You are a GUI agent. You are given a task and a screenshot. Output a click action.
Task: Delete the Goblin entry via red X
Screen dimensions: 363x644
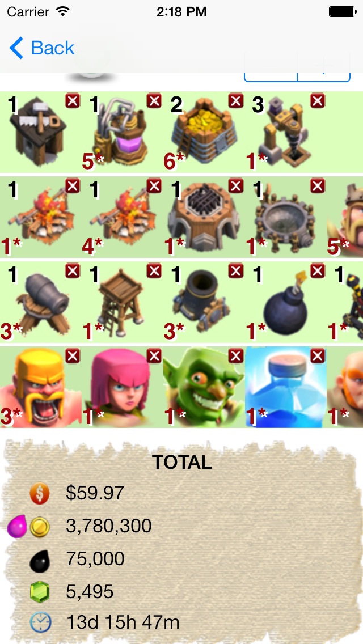coord(236,356)
